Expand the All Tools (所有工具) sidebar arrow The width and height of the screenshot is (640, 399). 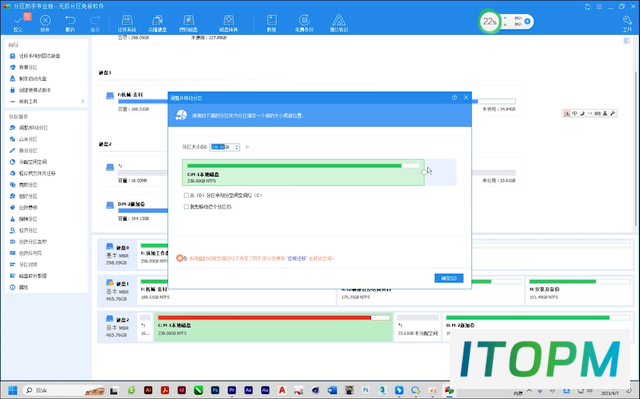click(83, 101)
